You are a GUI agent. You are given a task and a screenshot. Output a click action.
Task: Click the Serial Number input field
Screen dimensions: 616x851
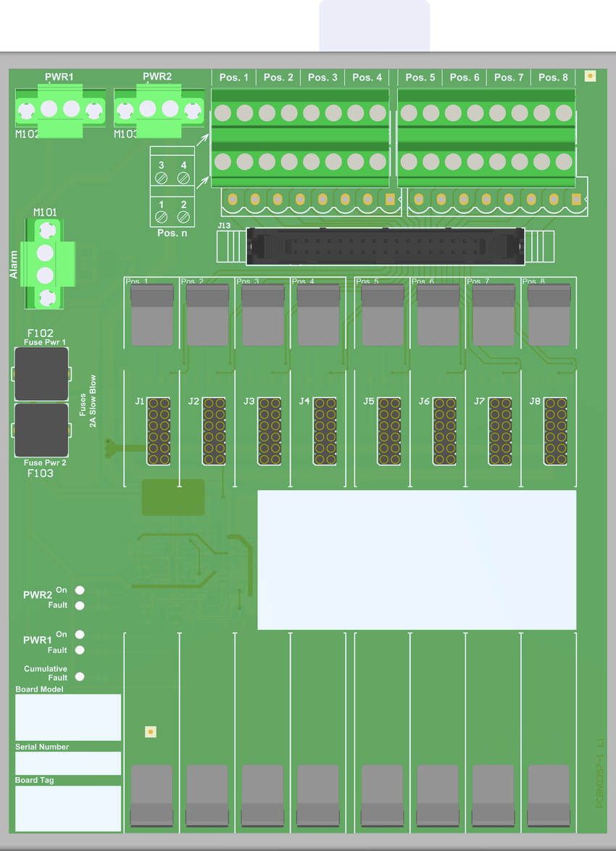tap(67, 763)
